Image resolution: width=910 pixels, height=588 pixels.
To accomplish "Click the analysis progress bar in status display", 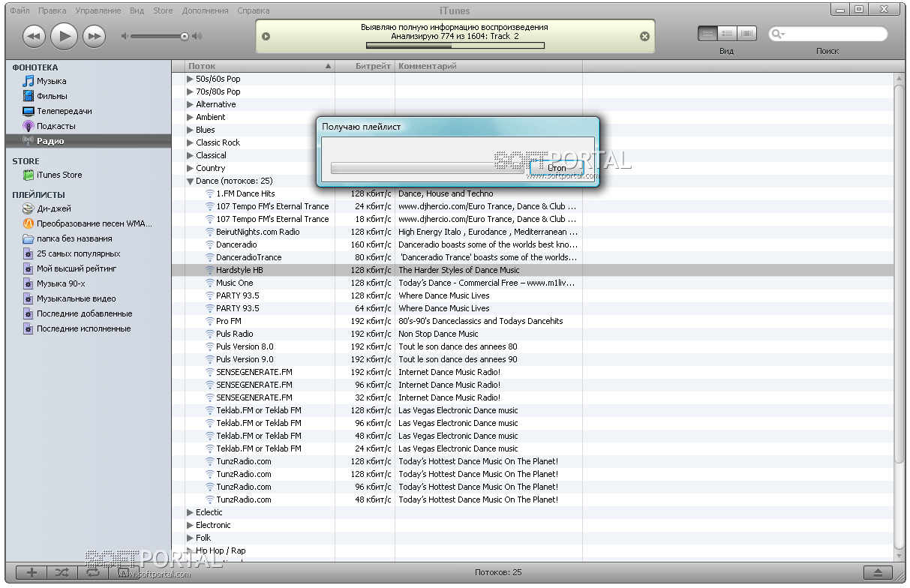I will tap(455, 45).
